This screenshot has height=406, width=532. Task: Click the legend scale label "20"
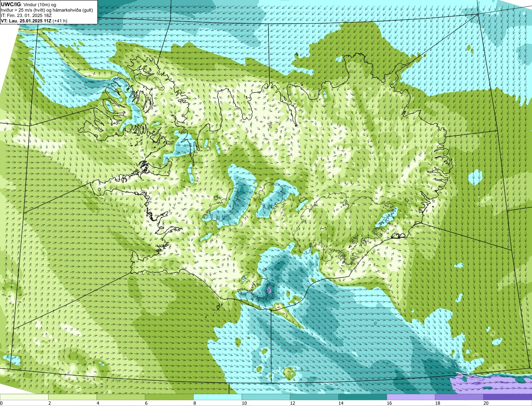click(486, 403)
